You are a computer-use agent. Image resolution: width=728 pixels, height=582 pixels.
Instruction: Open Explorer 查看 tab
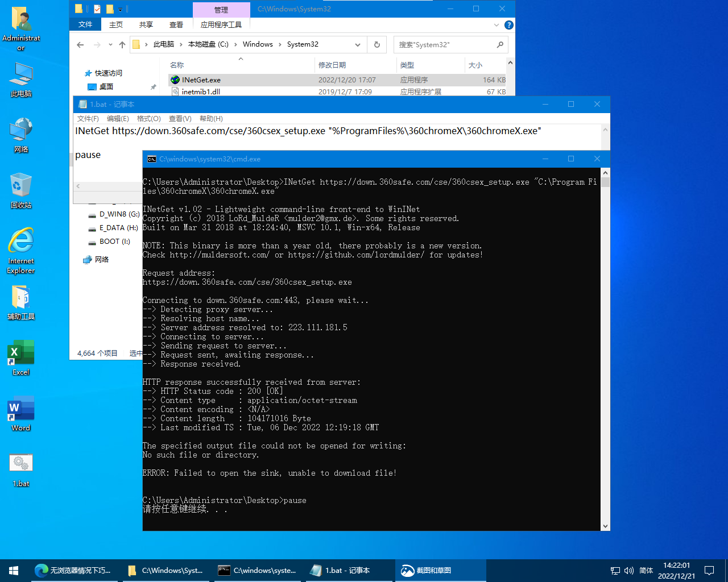tap(176, 24)
